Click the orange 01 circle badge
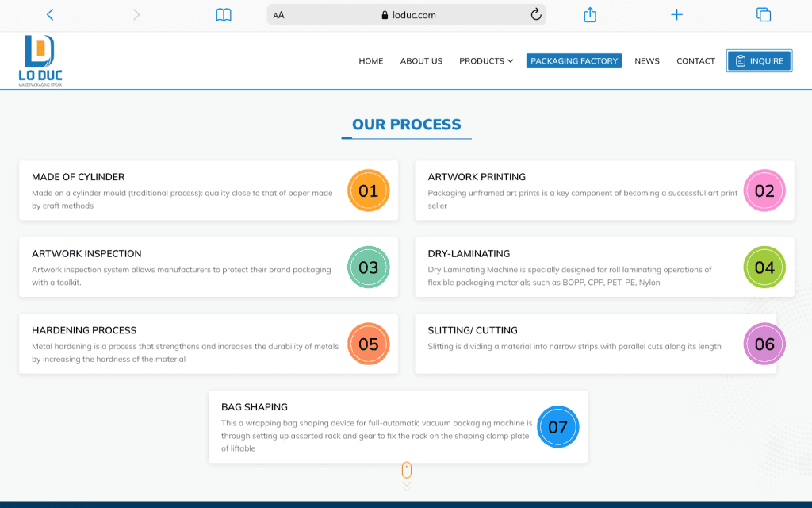The width and height of the screenshot is (812, 508). click(x=368, y=190)
